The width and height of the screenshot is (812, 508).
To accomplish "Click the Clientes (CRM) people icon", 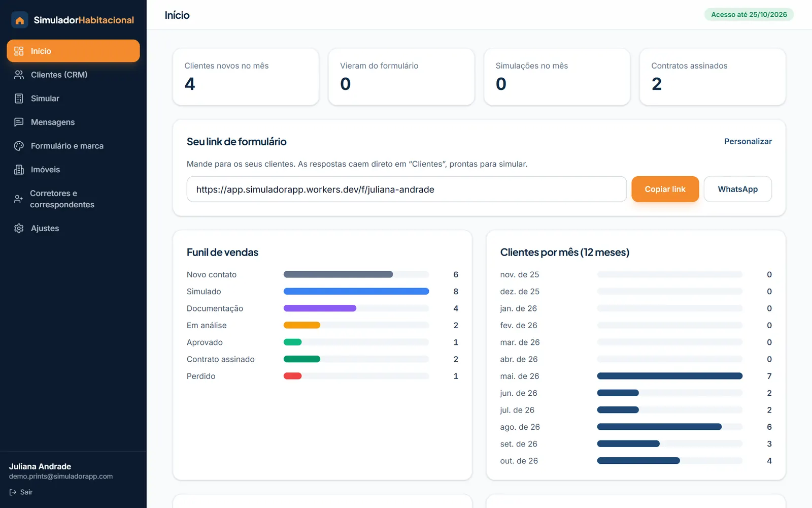I will point(19,75).
